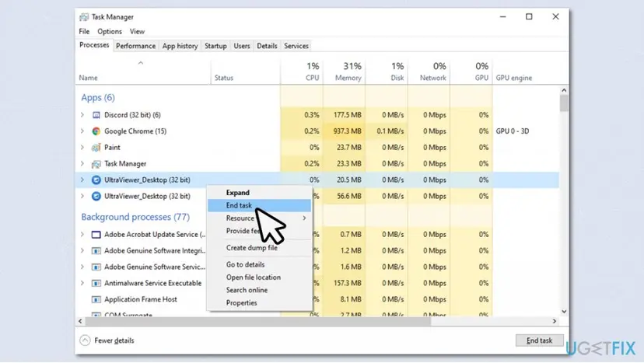
Task: Expand the Paint process row
Action: [82, 148]
